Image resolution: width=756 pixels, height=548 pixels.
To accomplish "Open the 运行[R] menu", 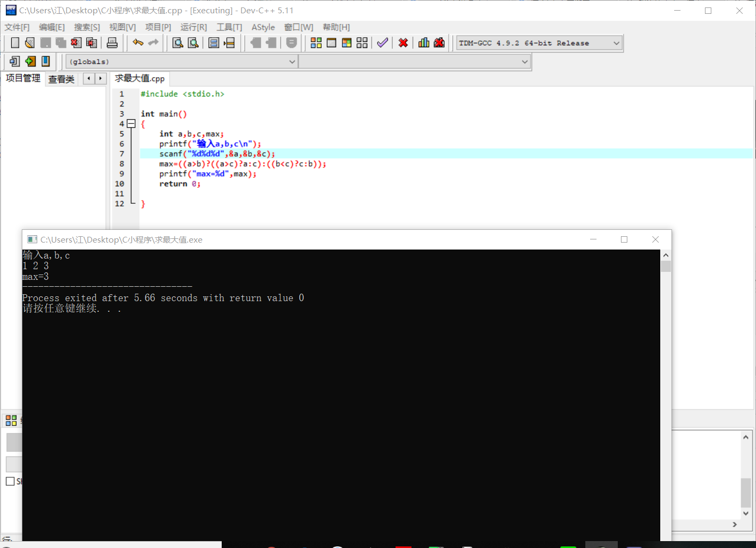I will coord(194,27).
